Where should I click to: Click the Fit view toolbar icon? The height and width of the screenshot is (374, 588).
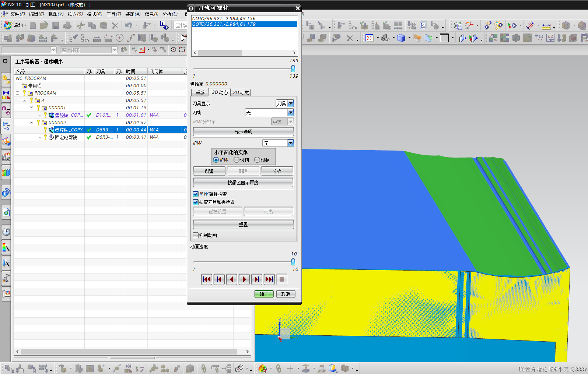tap(369, 38)
